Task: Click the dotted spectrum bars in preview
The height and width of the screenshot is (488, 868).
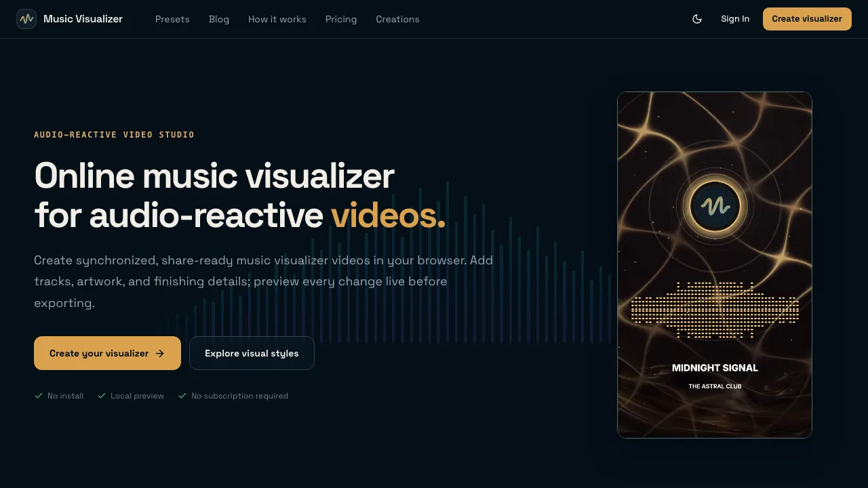Action: [x=715, y=310]
